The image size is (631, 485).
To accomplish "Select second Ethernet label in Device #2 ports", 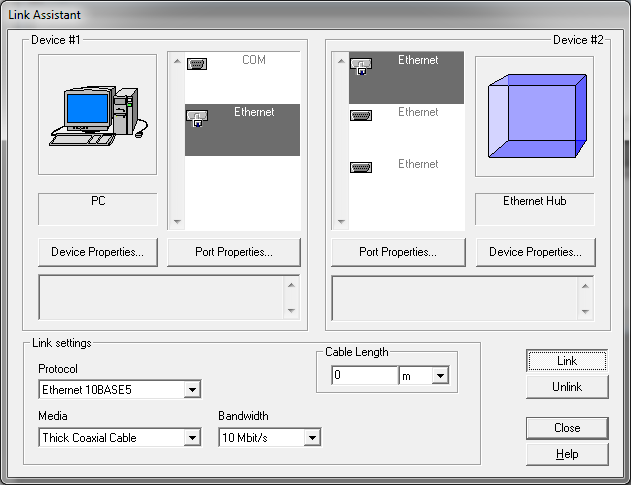I will (418, 112).
